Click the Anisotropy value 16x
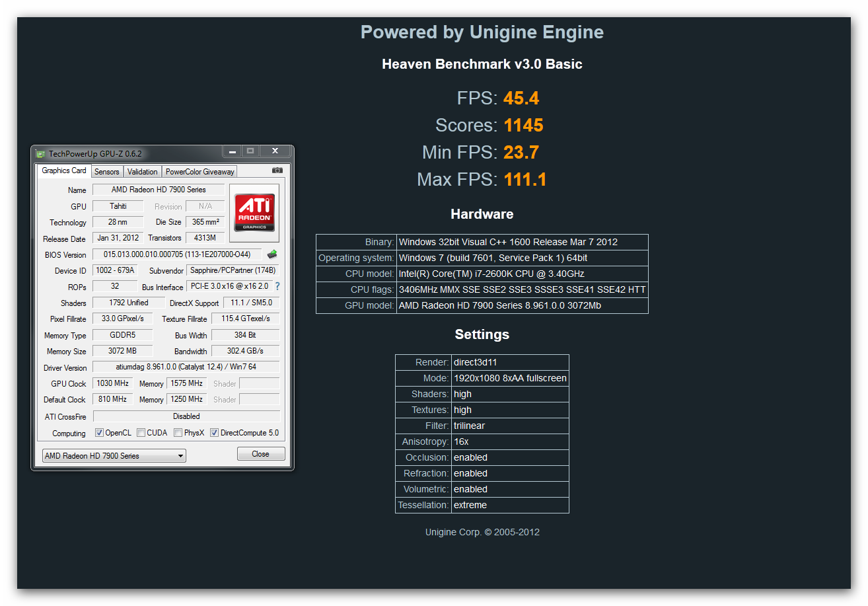The width and height of the screenshot is (868, 606). [510, 441]
